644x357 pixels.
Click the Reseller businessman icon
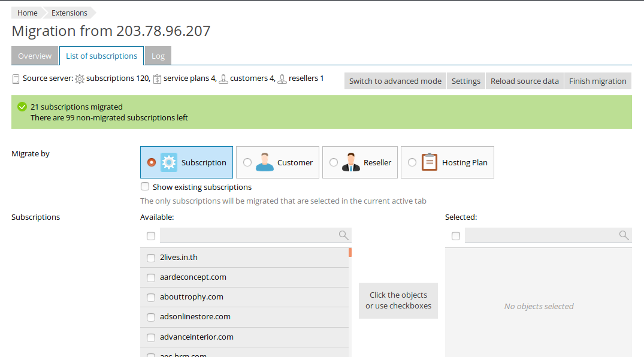[x=351, y=162]
